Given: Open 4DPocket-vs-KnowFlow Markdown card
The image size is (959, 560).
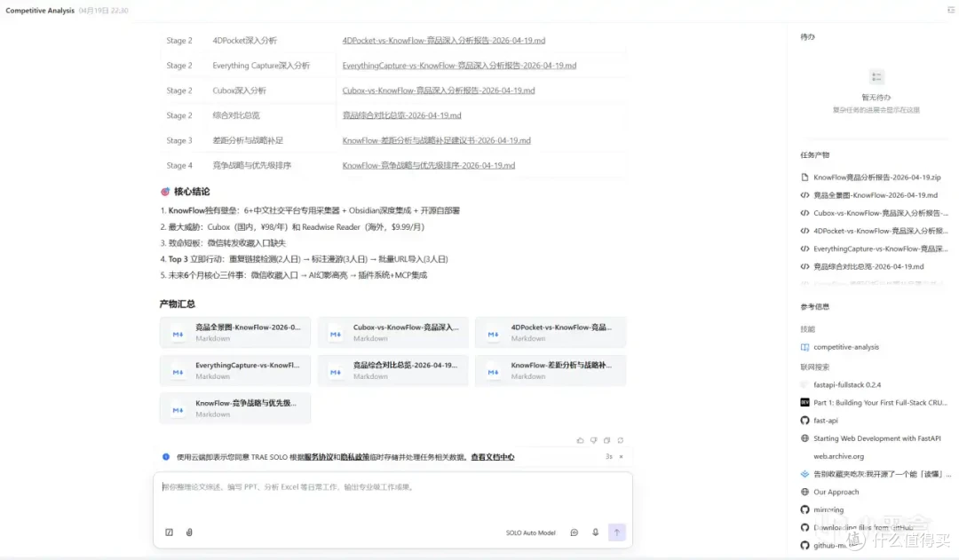Looking at the screenshot, I should click(551, 333).
